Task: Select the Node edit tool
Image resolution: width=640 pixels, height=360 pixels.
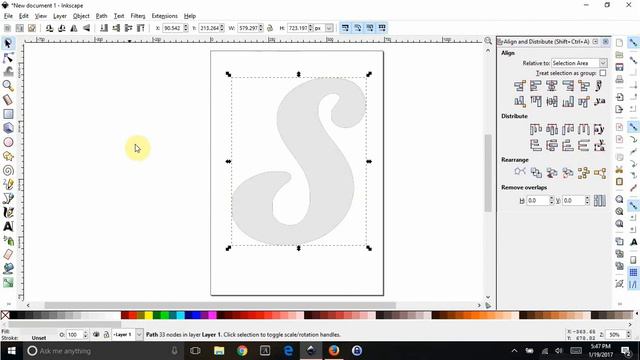Action: (8, 58)
